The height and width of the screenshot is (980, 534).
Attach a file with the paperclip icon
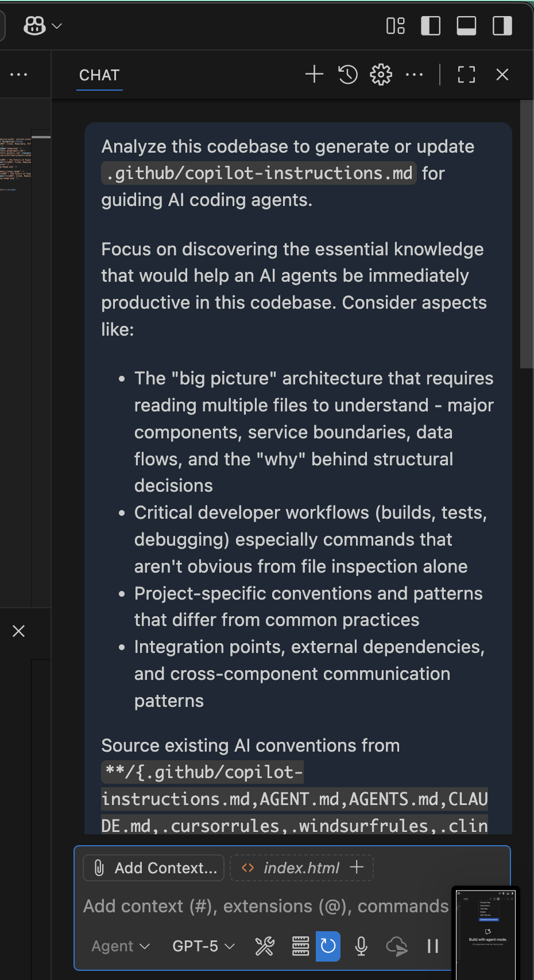(x=98, y=868)
